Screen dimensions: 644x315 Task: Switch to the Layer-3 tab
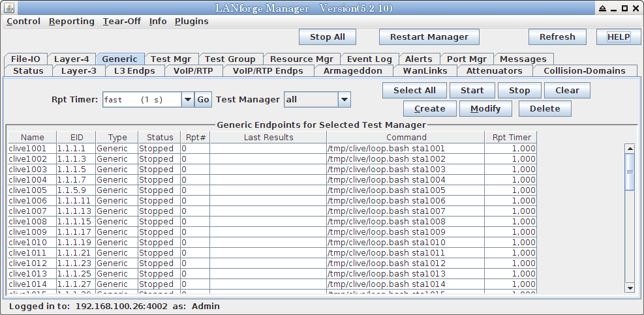click(x=79, y=70)
